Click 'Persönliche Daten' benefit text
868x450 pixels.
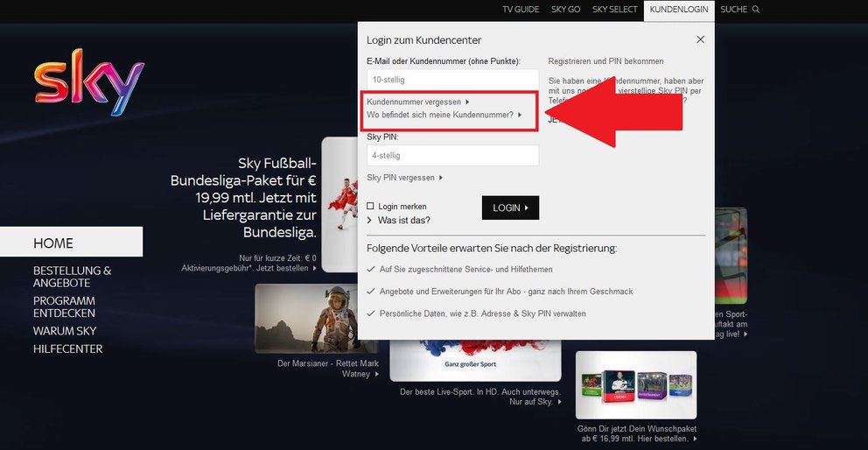pyautogui.click(x=483, y=313)
